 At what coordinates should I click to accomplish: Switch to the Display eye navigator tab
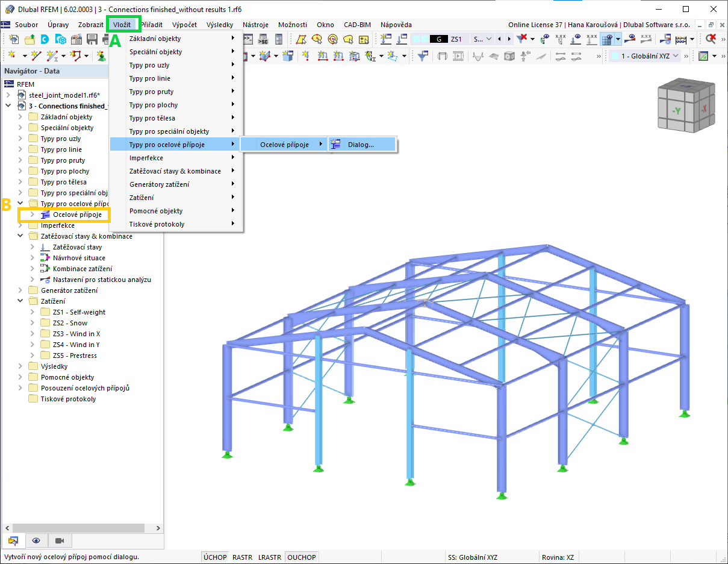(36, 539)
